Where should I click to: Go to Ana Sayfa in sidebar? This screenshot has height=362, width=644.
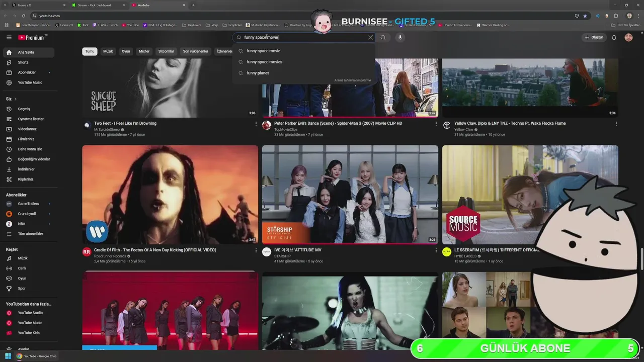[x=28, y=52]
